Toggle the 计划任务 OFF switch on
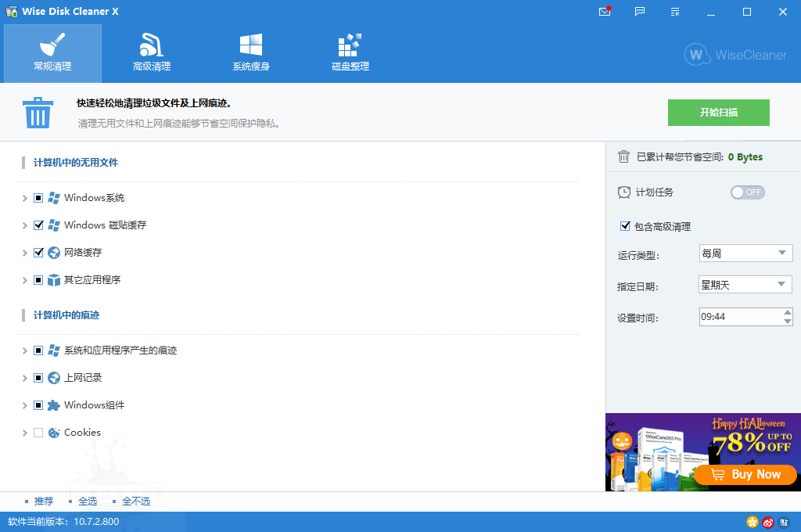Screen dimensions: 801x532 748,192
